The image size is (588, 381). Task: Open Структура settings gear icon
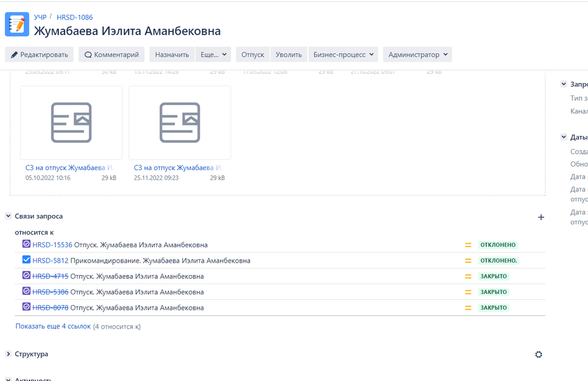point(539,355)
